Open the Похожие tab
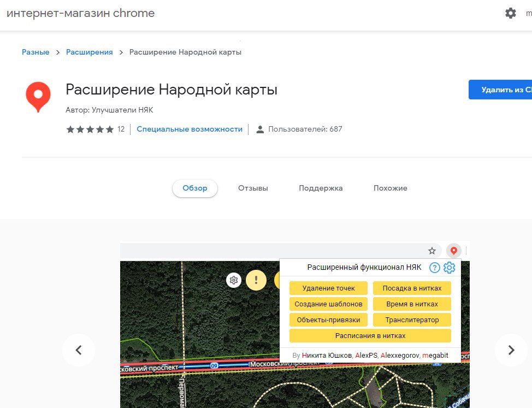 click(390, 188)
